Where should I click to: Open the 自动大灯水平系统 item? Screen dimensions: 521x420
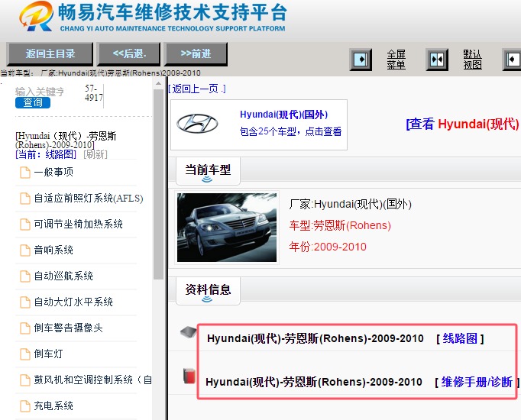point(73,302)
